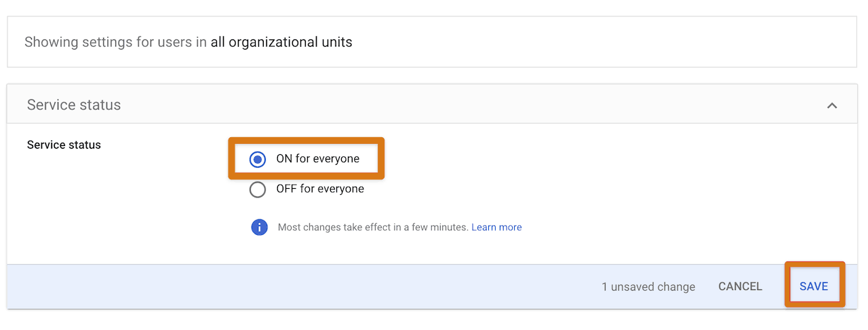Screen dimensions: 868x330
Task: Click the 'OFF for everyone' label text
Action: point(320,189)
